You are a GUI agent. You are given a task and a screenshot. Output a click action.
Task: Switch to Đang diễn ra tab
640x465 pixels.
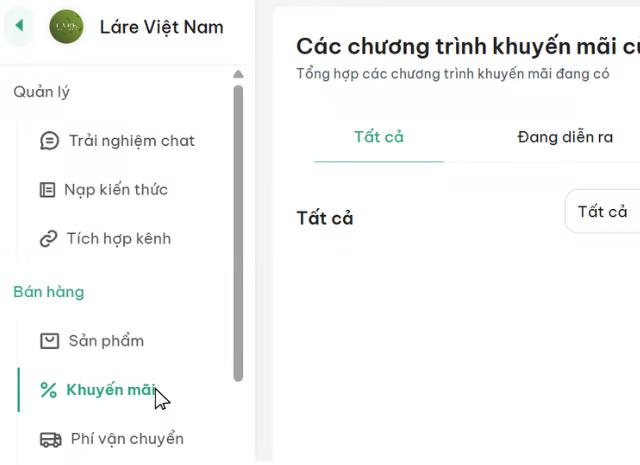point(565,137)
